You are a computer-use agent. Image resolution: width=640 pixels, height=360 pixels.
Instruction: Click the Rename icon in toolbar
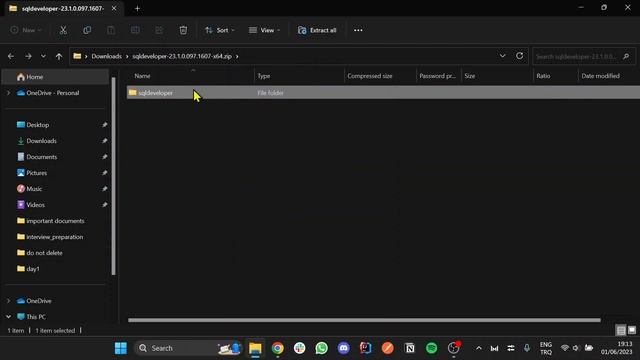coord(135,30)
